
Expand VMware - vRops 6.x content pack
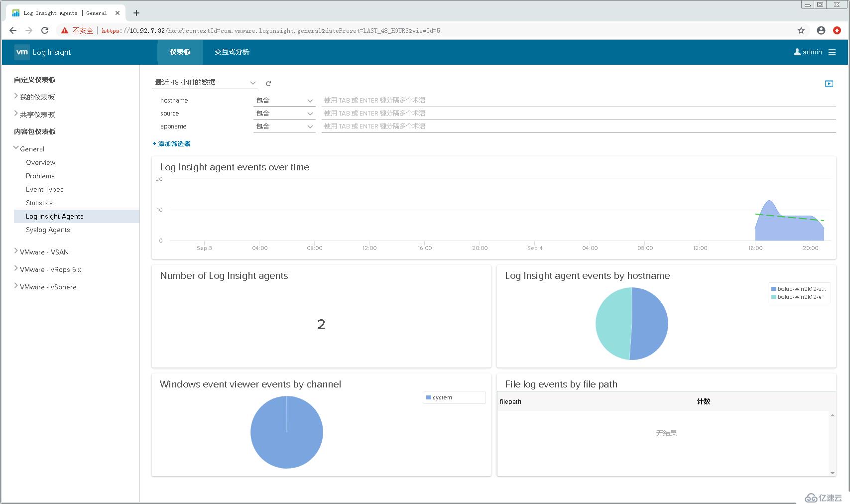click(x=16, y=268)
